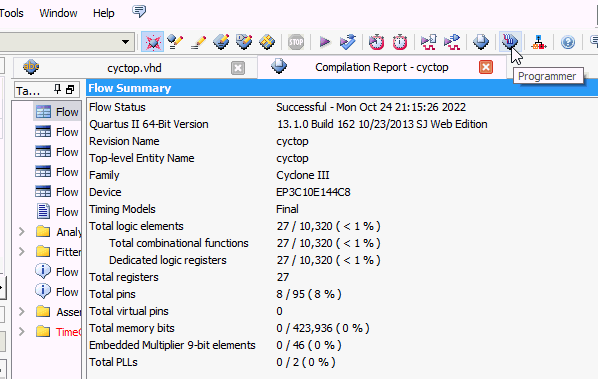
Task: Open the hierarchy network icon
Action: 539,42
